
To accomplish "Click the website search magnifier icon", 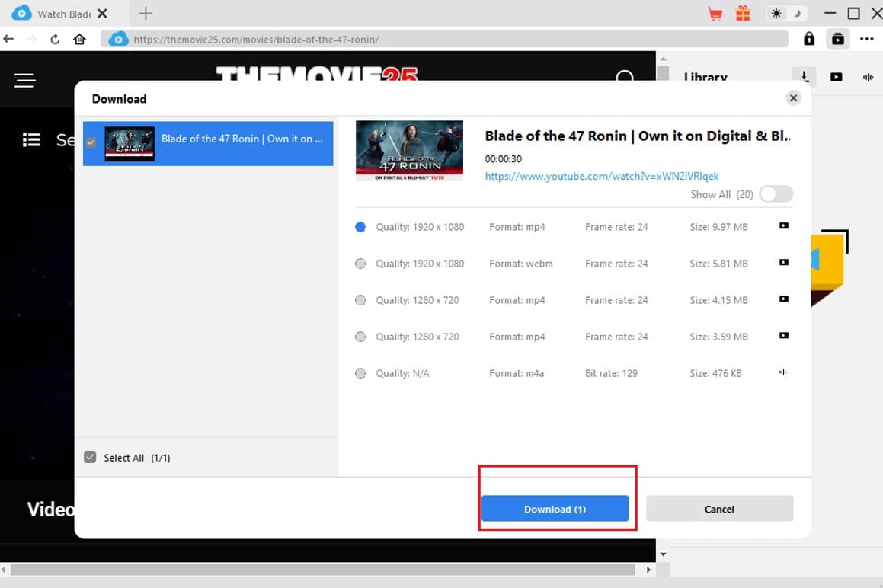I will point(625,78).
